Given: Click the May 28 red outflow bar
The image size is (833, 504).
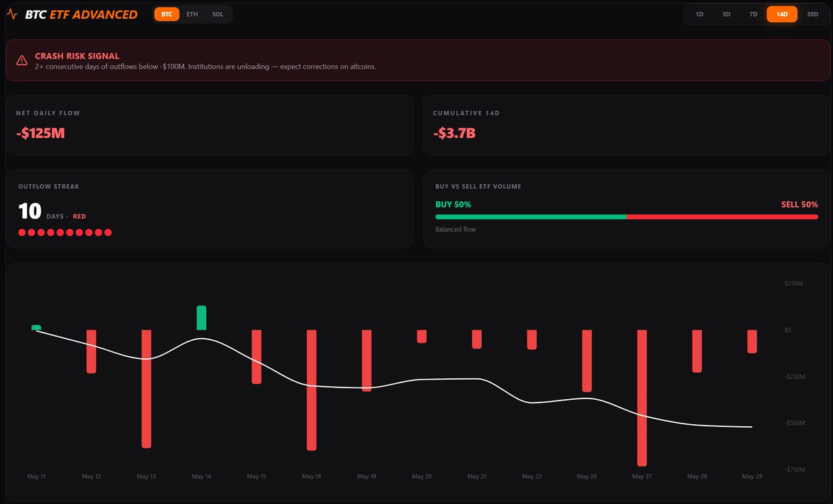Looking at the screenshot, I should point(697,351).
